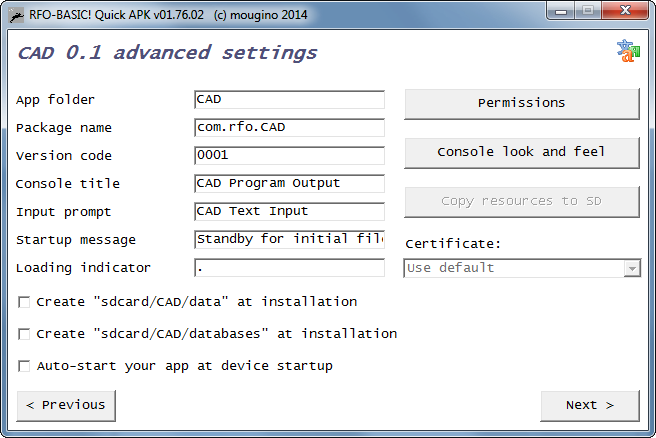Close the Quick APK window
Screen dimensions: 656x438
click(625, 10)
